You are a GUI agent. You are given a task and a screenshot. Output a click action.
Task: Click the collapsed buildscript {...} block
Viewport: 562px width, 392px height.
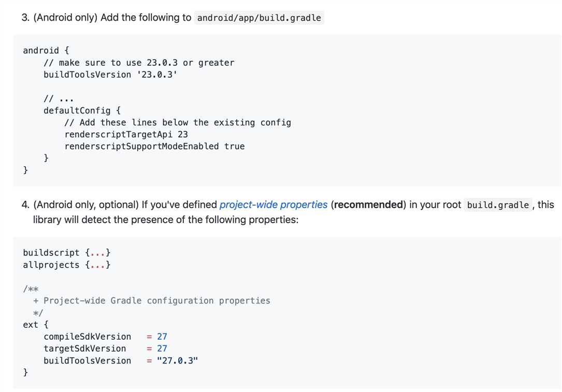[x=67, y=253]
